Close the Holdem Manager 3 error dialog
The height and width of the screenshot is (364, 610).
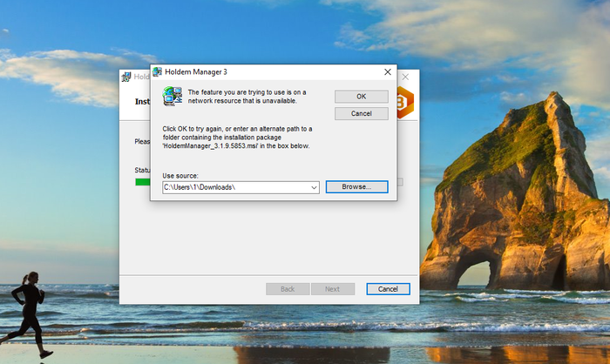(388, 72)
